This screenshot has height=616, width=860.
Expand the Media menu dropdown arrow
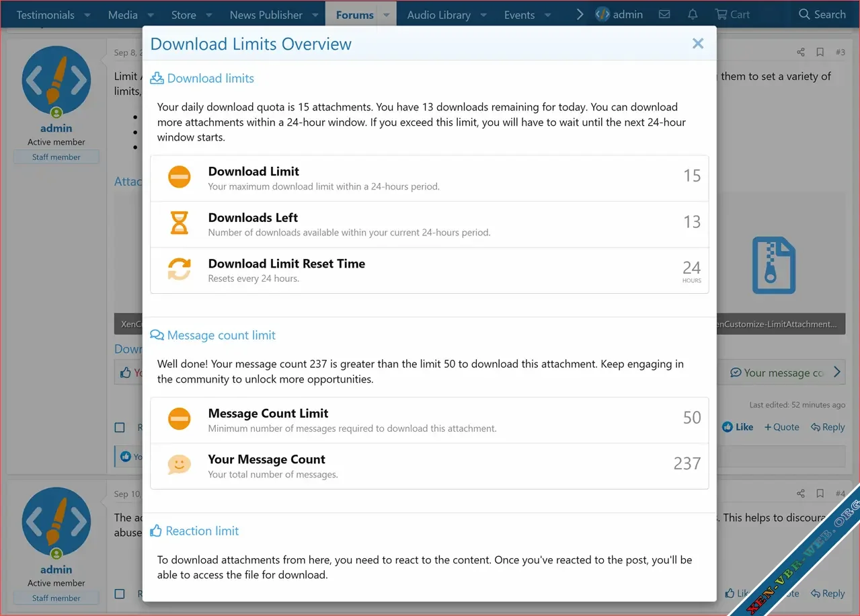150,15
